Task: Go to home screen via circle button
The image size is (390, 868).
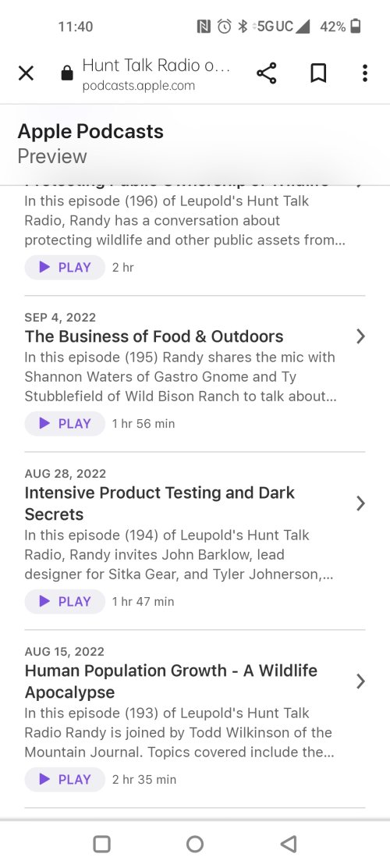Action: coord(195,844)
